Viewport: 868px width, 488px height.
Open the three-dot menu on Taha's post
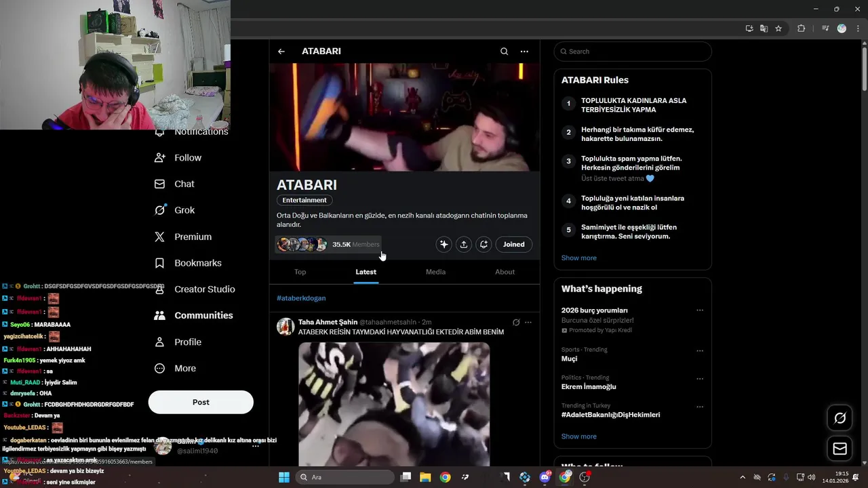(528, 323)
